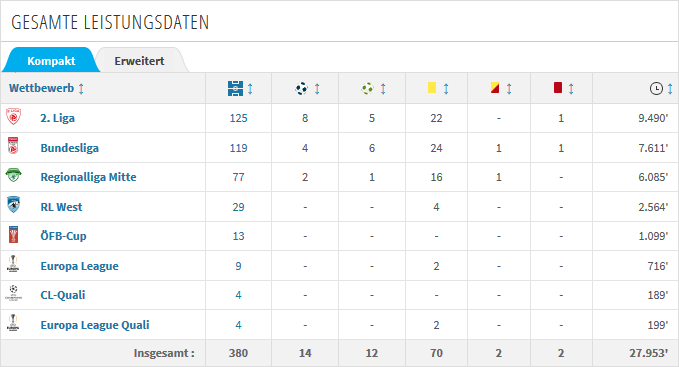The width and height of the screenshot is (679, 367).
Task: Open the CL-Quali competition link
Action: coord(63,295)
